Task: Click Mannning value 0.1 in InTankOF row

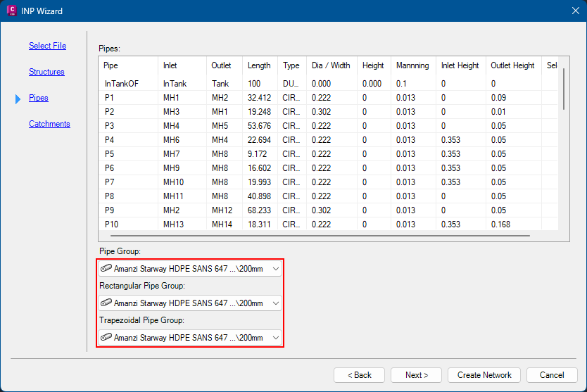Action: 401,84
